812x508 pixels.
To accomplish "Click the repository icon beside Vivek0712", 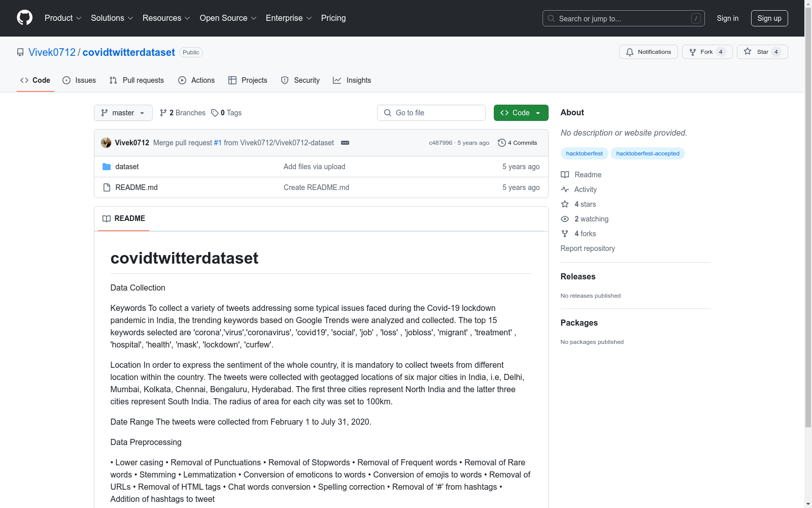I will 20,52.
